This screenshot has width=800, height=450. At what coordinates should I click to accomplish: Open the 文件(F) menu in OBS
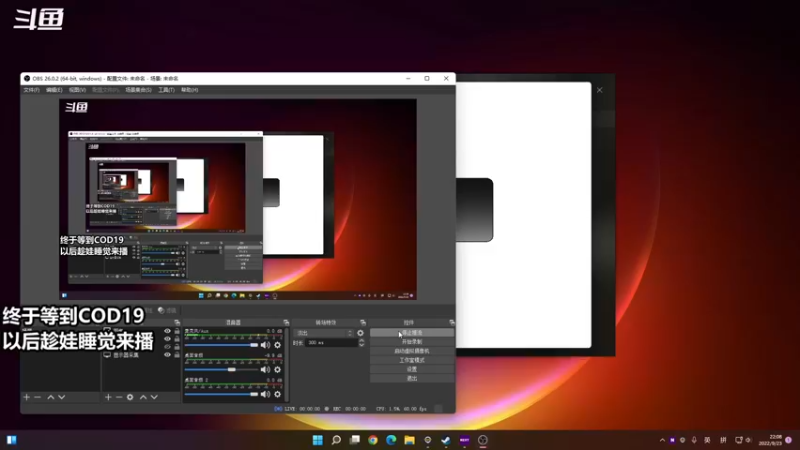tap(31, 90)
